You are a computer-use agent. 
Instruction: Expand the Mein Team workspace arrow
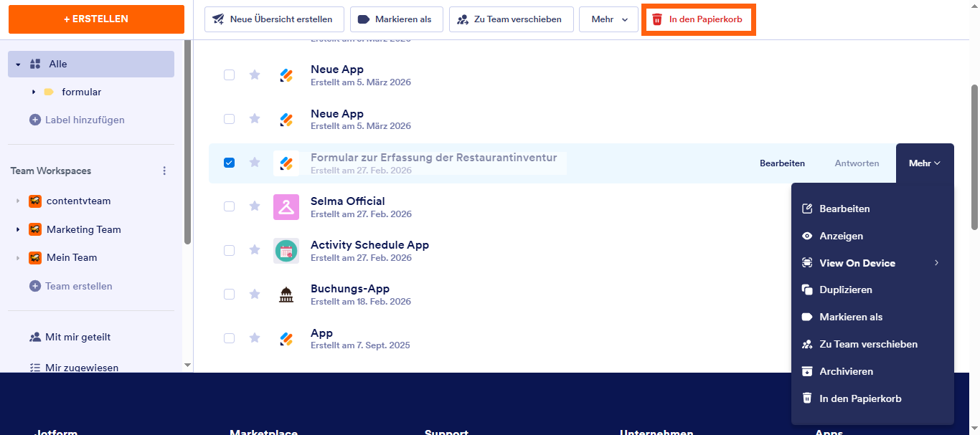[x=18, y=257]
